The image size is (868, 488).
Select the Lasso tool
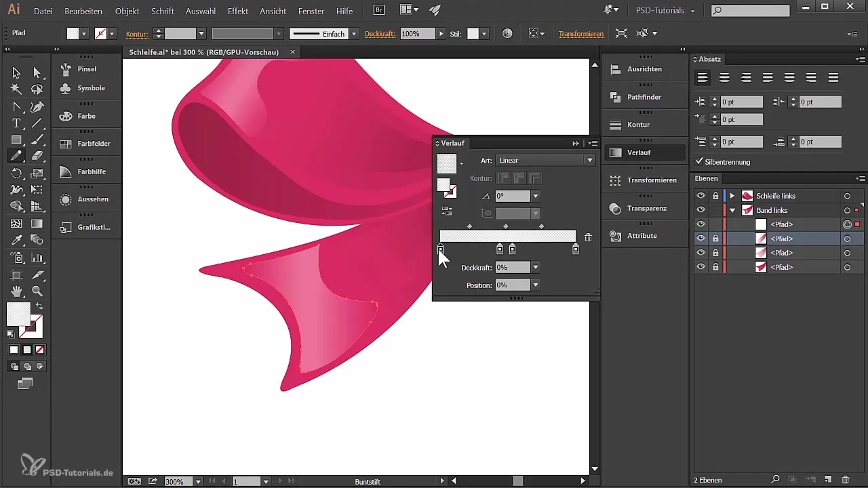[x=37, y=89]
